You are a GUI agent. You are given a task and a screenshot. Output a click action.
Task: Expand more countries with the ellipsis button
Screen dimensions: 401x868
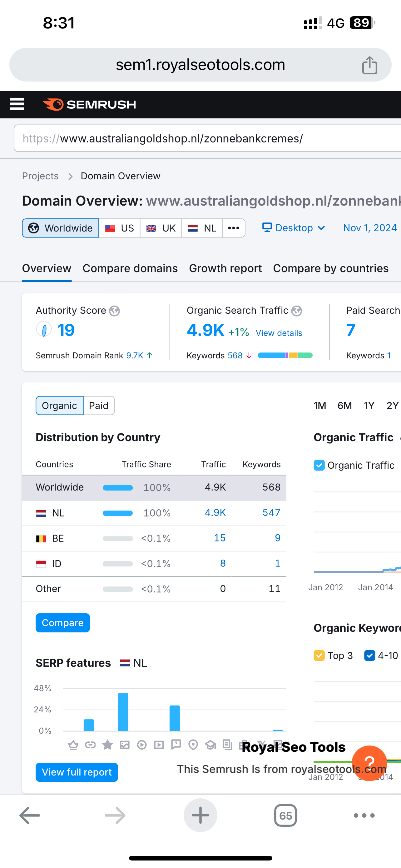[234, 228]
